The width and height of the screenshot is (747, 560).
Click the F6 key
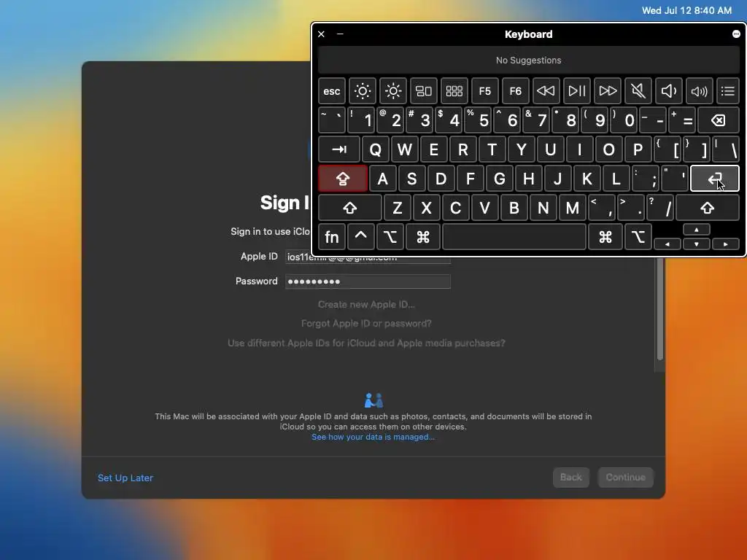point(516,91)
